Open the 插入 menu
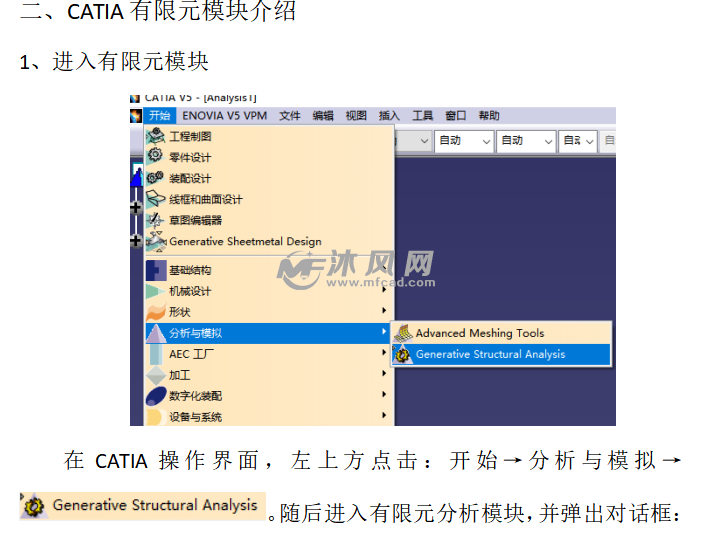This screenshot has width=713, height=541. coord(389,115)
